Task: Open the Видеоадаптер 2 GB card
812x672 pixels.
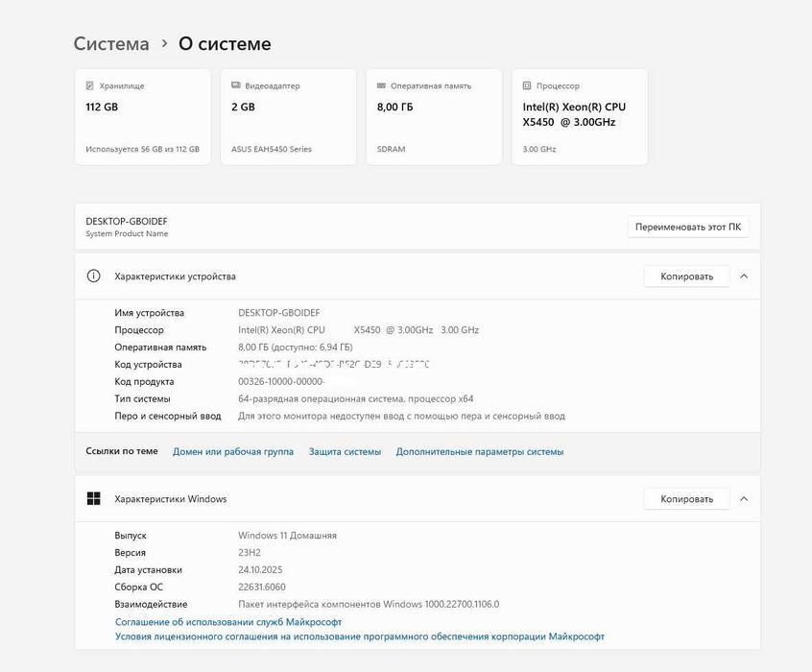Action: pos(289,116)
